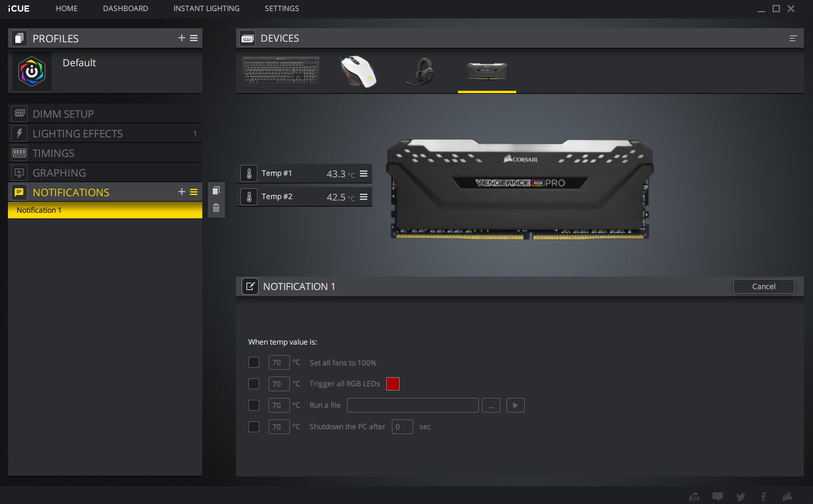Enable the Set all fans to 100% checkbox
Screen dimensions: 813x504
[x=254, y=362]
